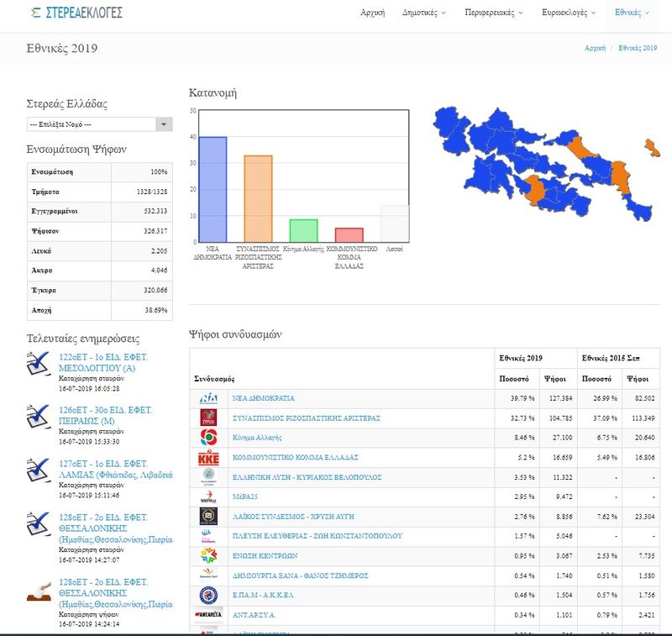
Task: Open 127οΕΤ - 1ο ΕΙΔ. ΕΦΕΤ. ΛΑΜΙΑΣ update
Action: point(116,470)
